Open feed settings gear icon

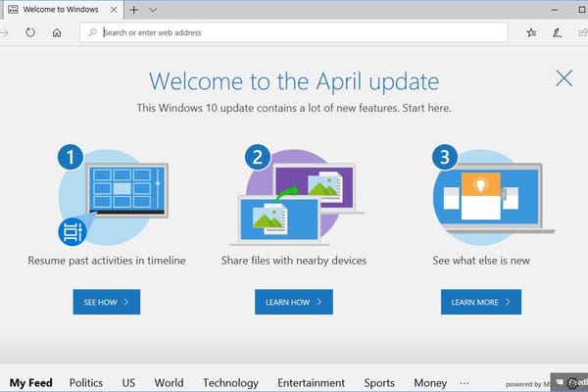point(572,382)
